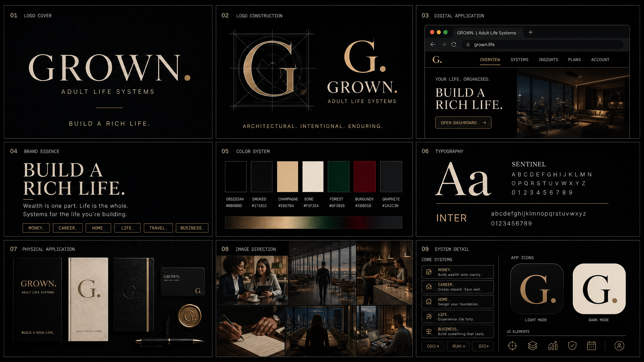Click the gold wax seal G. emblem
Image resolution: width=644 pixels, height=362 pixels.
pyautogui.click(x=190, y=316)
